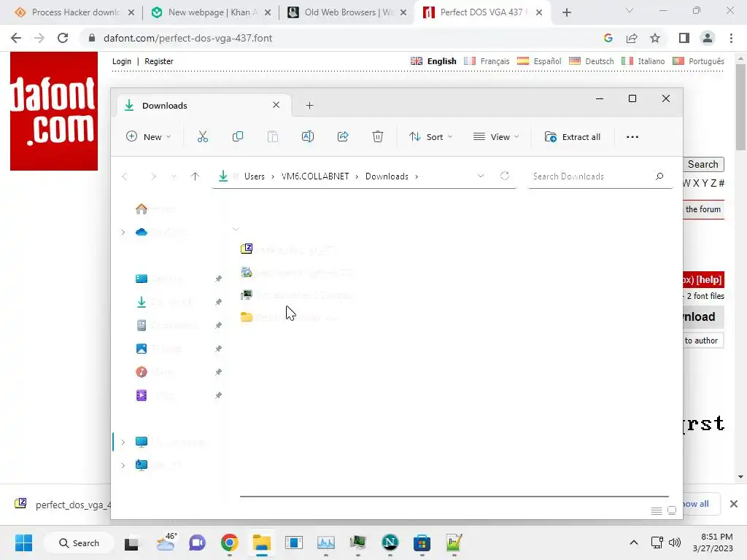Open the Chrome side panel icon
The image size is (747, 560).
tap(684, 38)
